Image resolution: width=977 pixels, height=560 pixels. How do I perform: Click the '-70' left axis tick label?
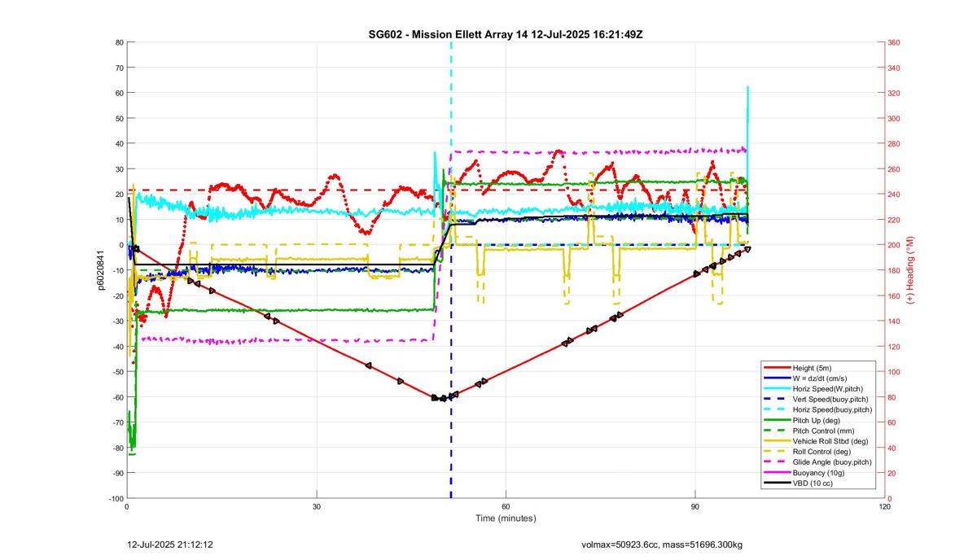(117, 422)
